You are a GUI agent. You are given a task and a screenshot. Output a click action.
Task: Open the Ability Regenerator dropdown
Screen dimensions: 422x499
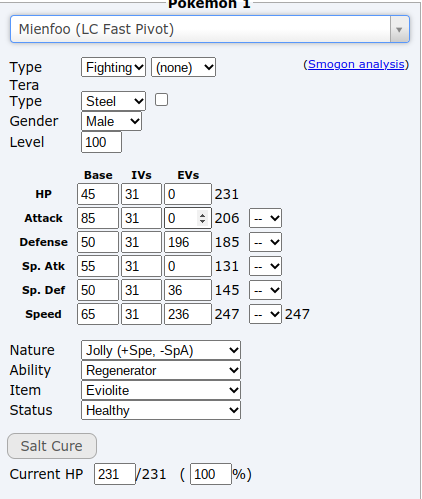[x=161, y=370]
